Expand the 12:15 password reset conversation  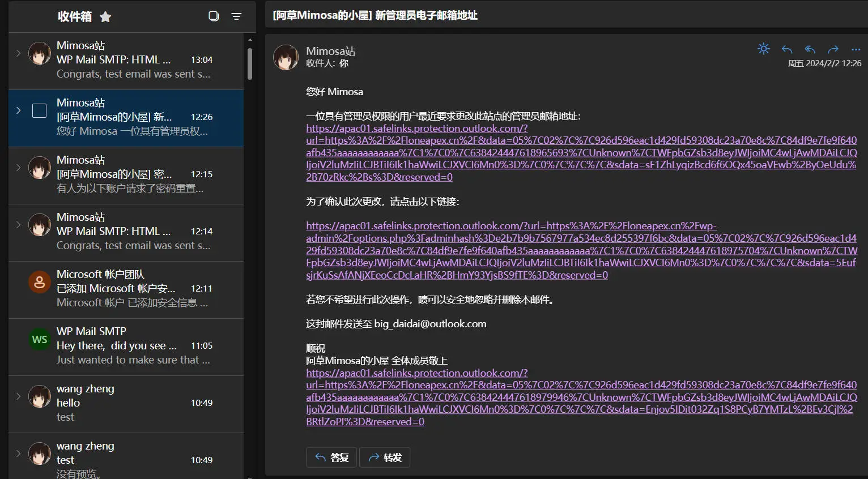tap(18, 168)
